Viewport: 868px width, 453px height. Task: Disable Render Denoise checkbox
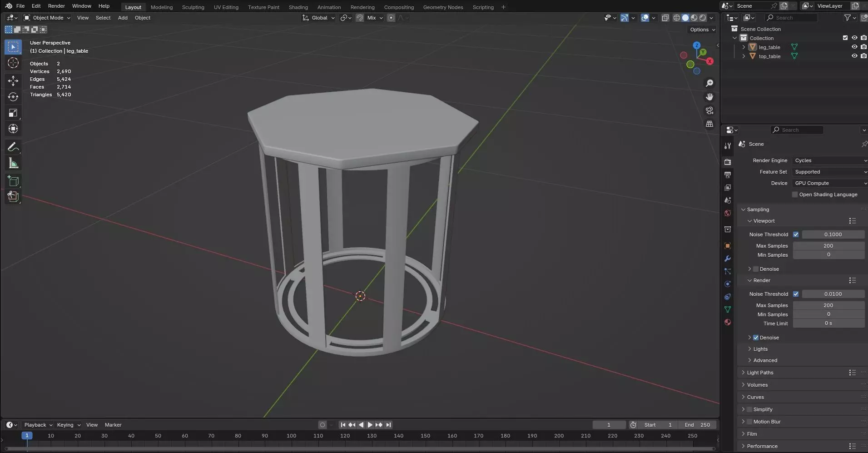(756, 338)
